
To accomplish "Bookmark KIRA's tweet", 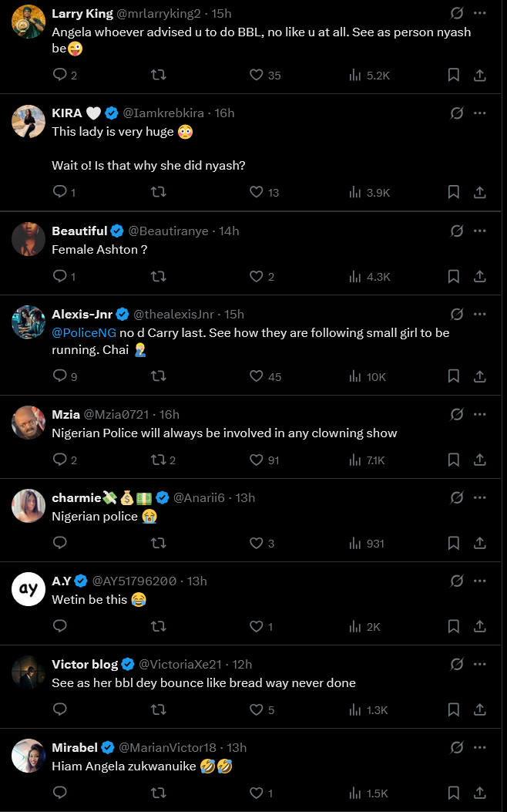I will 454,192.
